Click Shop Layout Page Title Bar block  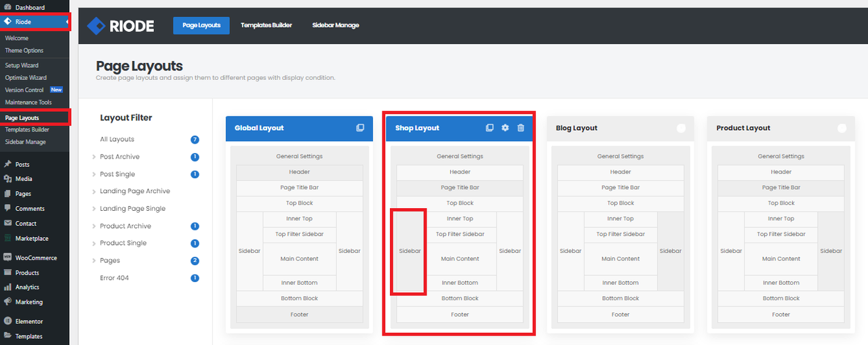(x=460, y=188)
